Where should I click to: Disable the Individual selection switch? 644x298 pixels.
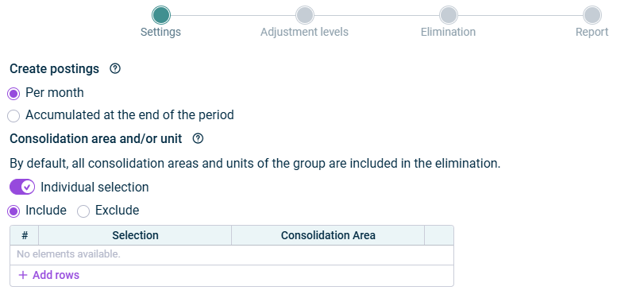22,187
